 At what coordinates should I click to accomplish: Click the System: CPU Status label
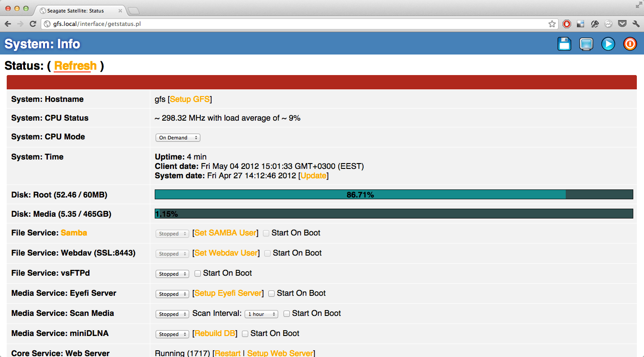click(x=50, y=118)
